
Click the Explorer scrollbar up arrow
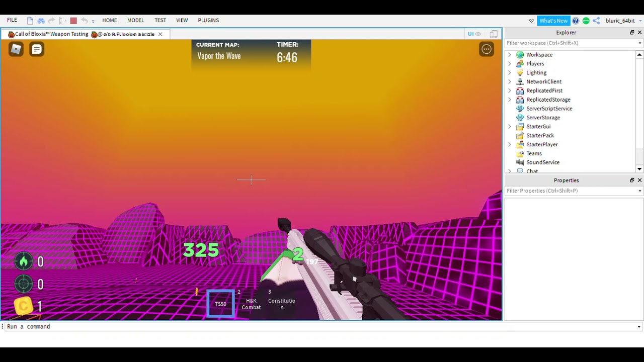click(639, 55)
